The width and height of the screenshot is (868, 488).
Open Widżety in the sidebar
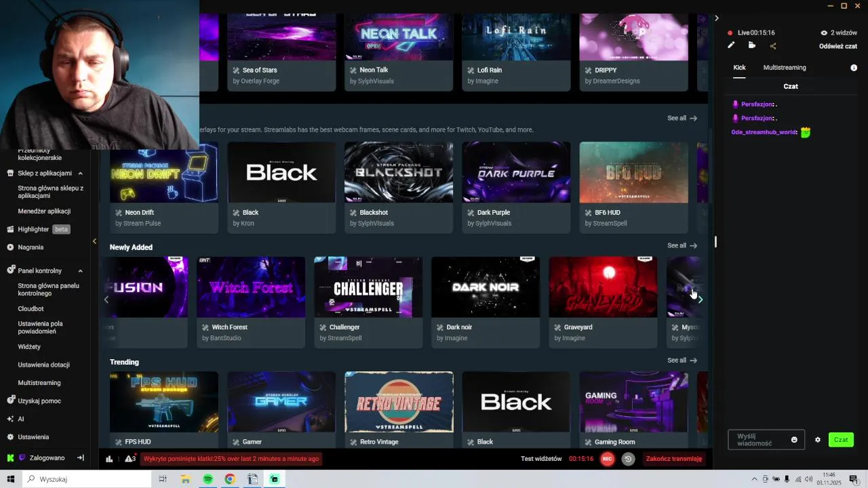pos(29,346)
